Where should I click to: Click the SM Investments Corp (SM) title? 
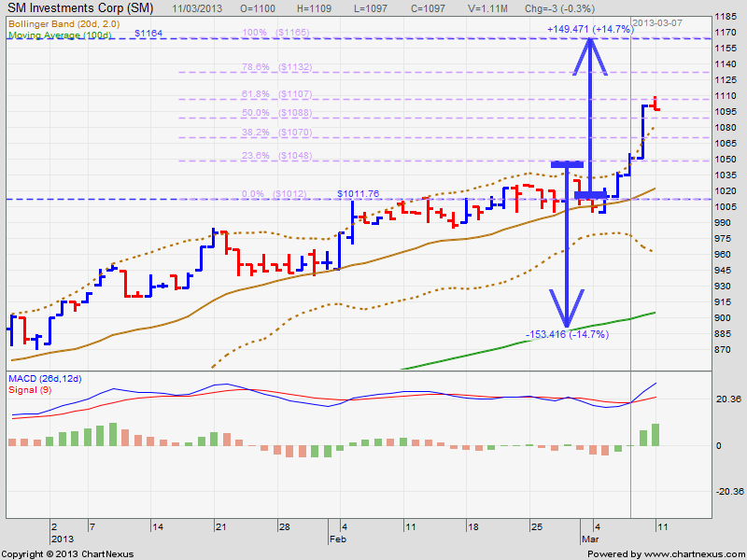click(x=80, y=8)
